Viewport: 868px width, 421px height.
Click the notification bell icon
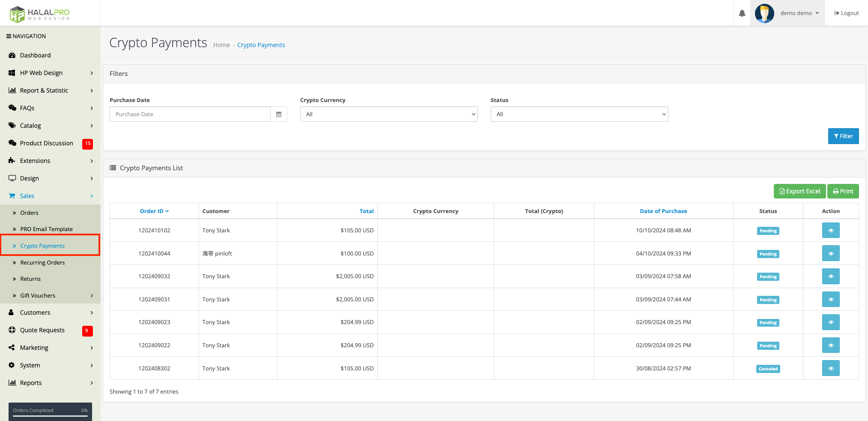(742, 13)
